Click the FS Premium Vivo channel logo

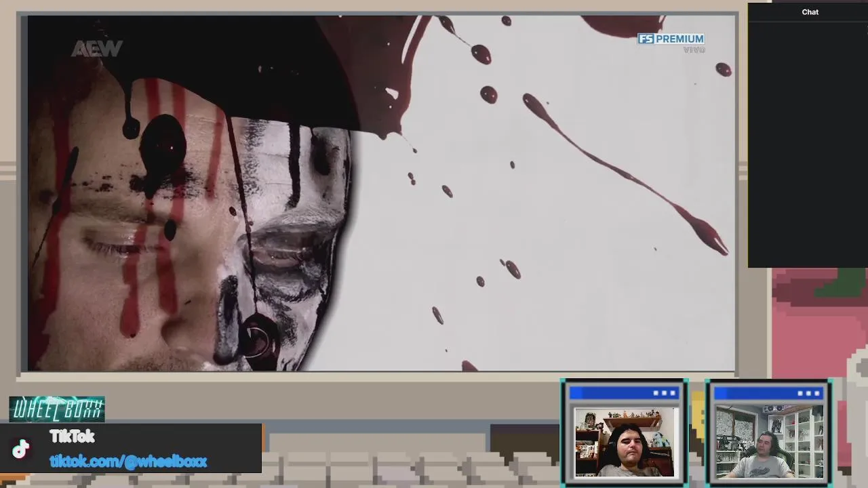pyautogui.click(x=671, y=43)
